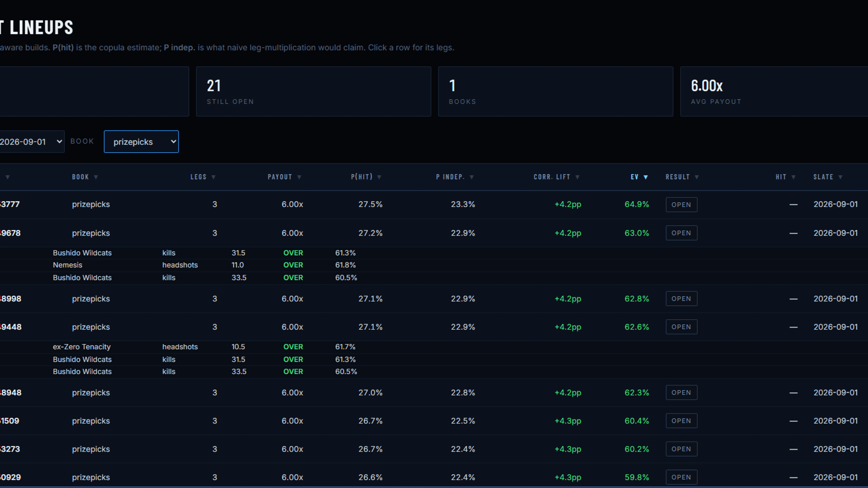Sort table by P(hit) column
This screenshot has width=868, height=488.
[366, 177]
